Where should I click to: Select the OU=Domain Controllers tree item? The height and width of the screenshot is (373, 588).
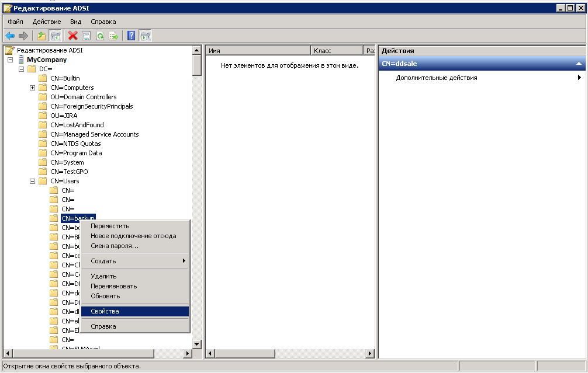83,97
